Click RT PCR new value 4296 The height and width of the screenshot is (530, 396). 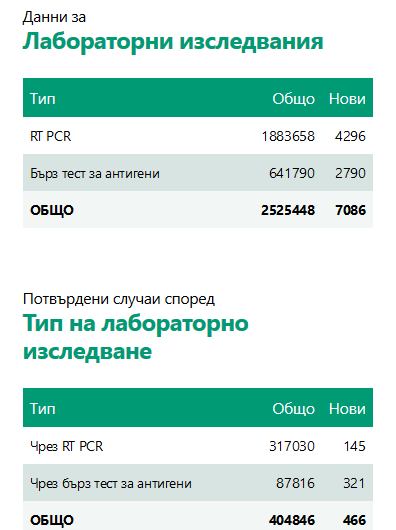tap(350, 136)
